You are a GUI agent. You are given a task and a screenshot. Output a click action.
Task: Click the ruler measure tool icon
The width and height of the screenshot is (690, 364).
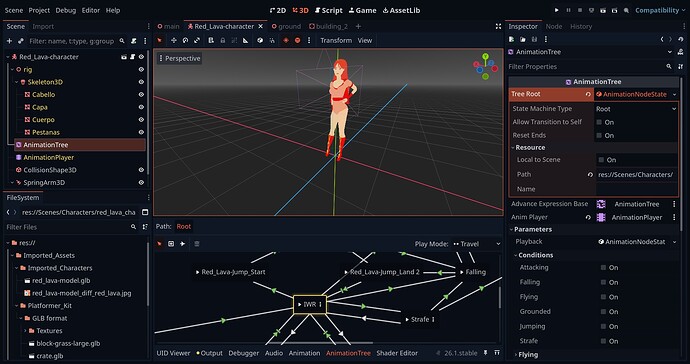246,40
